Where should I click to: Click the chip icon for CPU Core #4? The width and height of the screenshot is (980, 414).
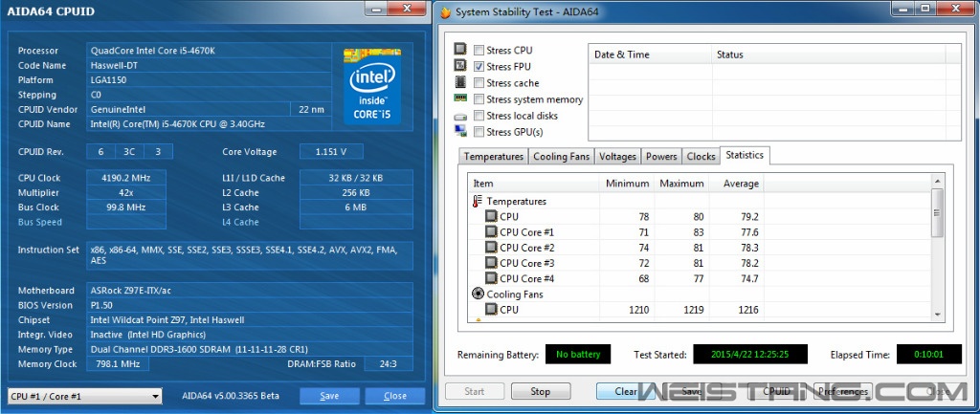click(491, 278)
